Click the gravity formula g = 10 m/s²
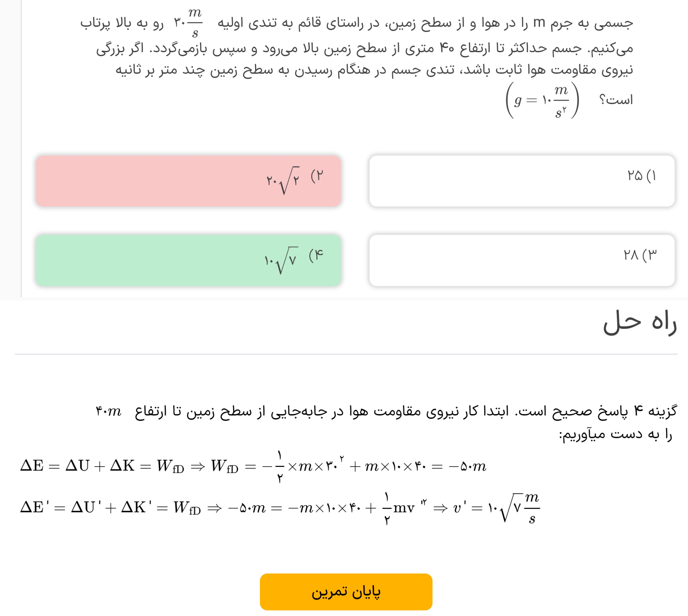 542,100
